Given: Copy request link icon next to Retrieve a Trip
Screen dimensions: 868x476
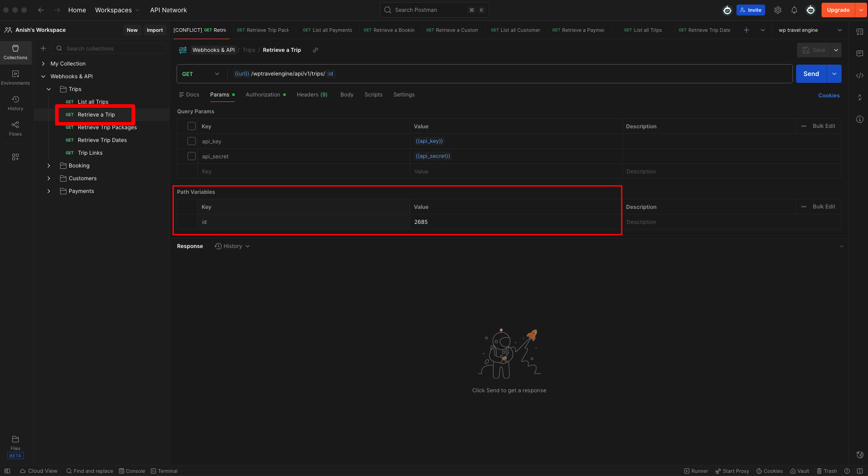Looking at the screenshot, I should tap(315, 50).
